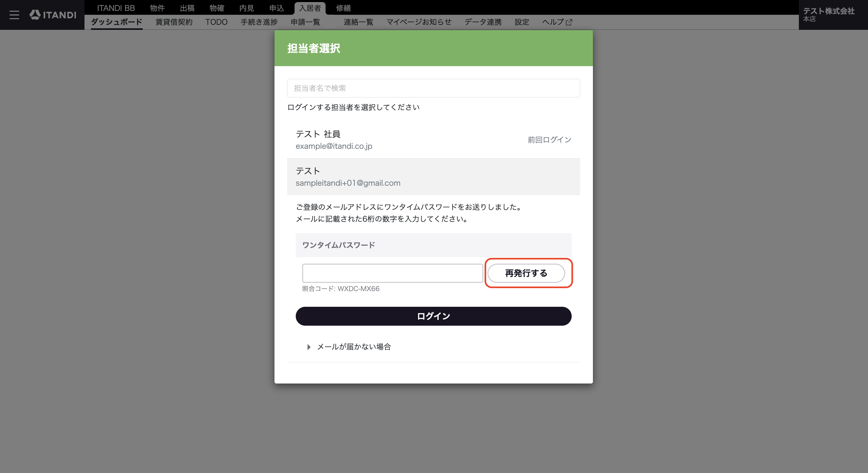Select the 入居者 tab

click(310, 8)
